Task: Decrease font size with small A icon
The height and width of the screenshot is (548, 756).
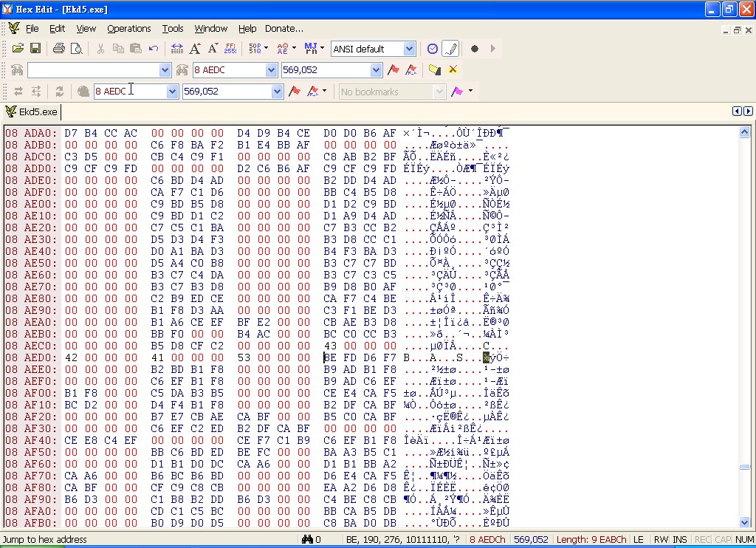Action: 213,48
